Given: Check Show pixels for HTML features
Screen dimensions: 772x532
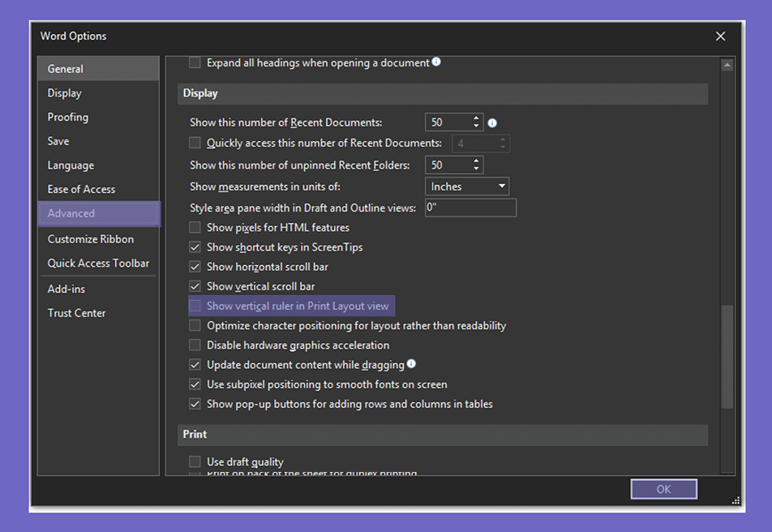Looking at the screenshot, I should [x=195, y=228].
